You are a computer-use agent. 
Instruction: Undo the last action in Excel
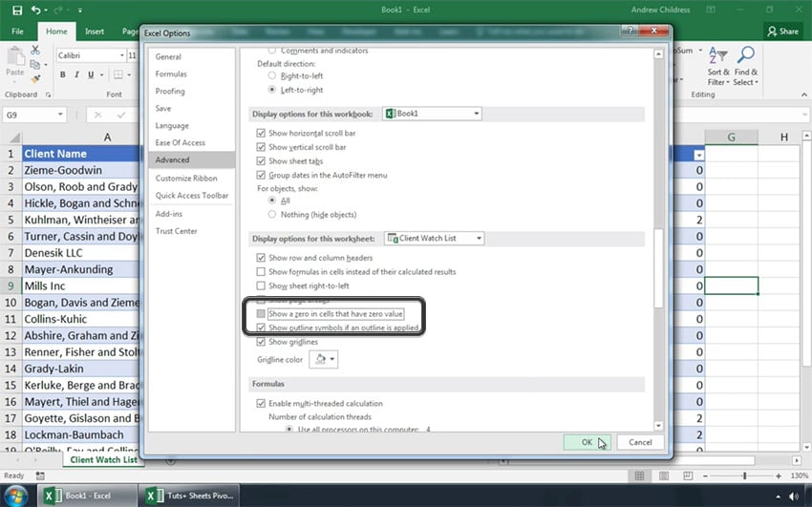(35, 10)
